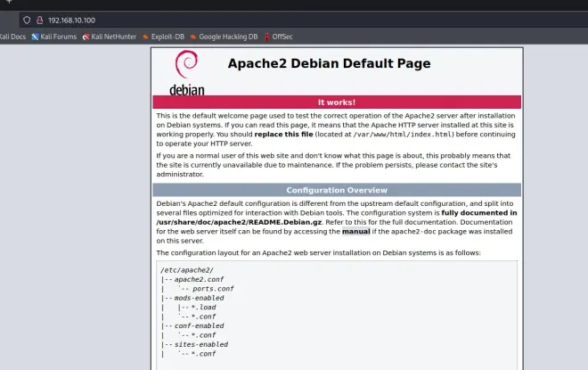Click the Kali Forums bookmark icon
This screenshot has height=370, width=588.
(36, 37)
